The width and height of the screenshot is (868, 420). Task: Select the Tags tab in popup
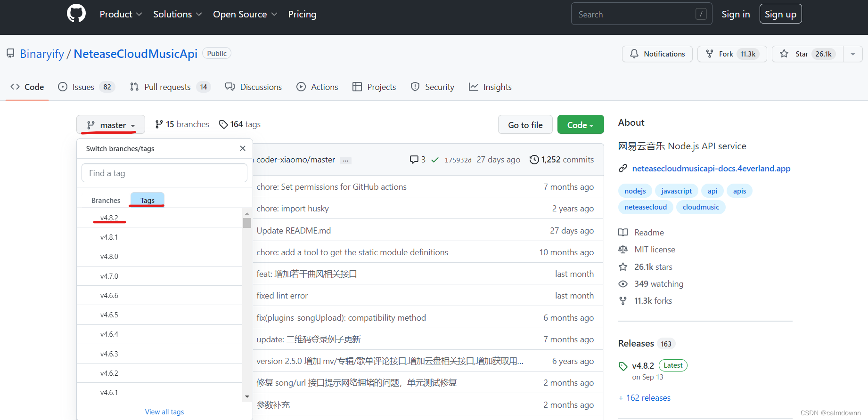coord(147,200)
